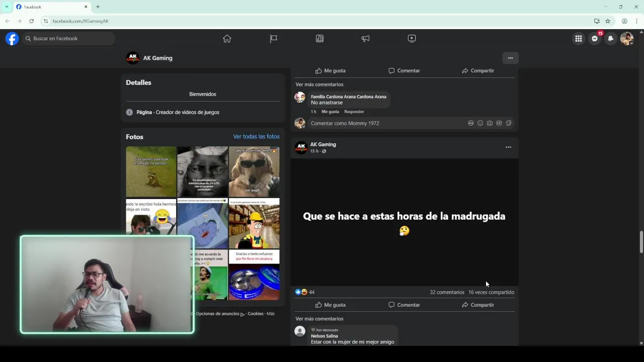
Task: Open the three-dot options on the madrugada post
Action: 508,147
